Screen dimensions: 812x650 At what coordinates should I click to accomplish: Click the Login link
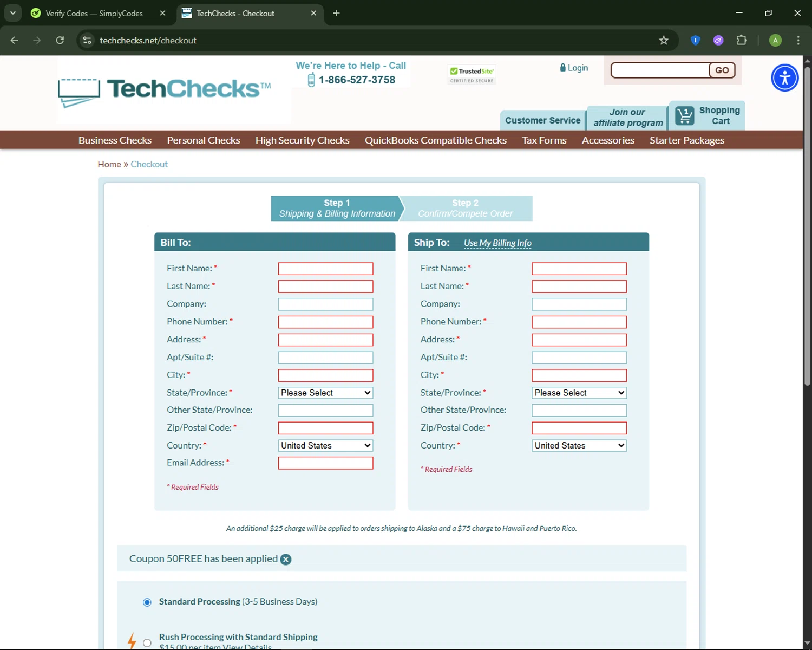578,68
